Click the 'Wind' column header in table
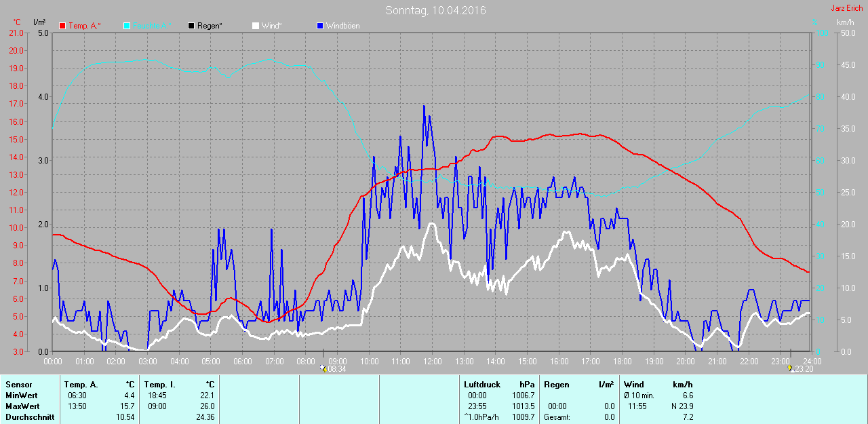Viewport: 868px width, 424px height. point(634,385)
